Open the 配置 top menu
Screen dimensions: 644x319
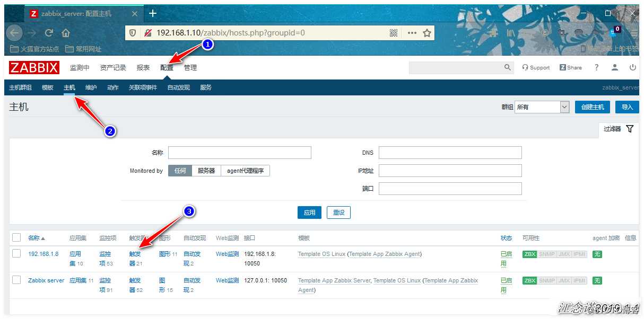[x=167, y=68]
